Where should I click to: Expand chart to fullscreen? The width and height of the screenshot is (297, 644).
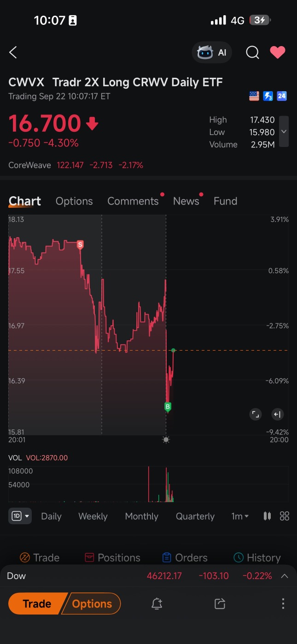pos(255,414)
